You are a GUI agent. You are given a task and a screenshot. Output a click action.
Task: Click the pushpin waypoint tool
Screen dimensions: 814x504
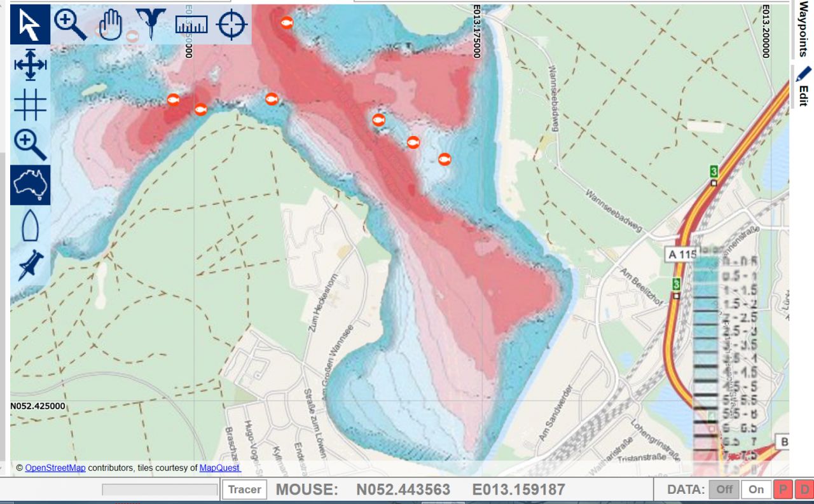(30, 265)
